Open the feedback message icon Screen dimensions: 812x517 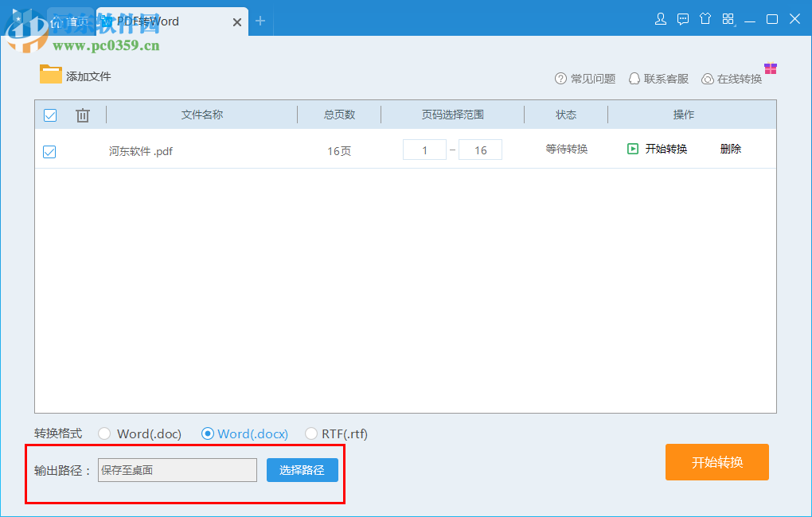click(683, 20)
